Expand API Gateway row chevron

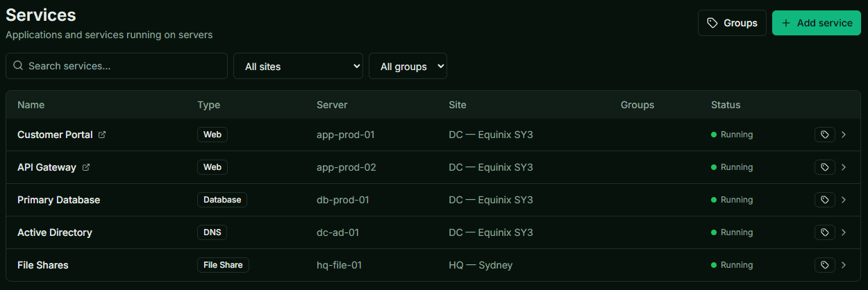point(844,167)
